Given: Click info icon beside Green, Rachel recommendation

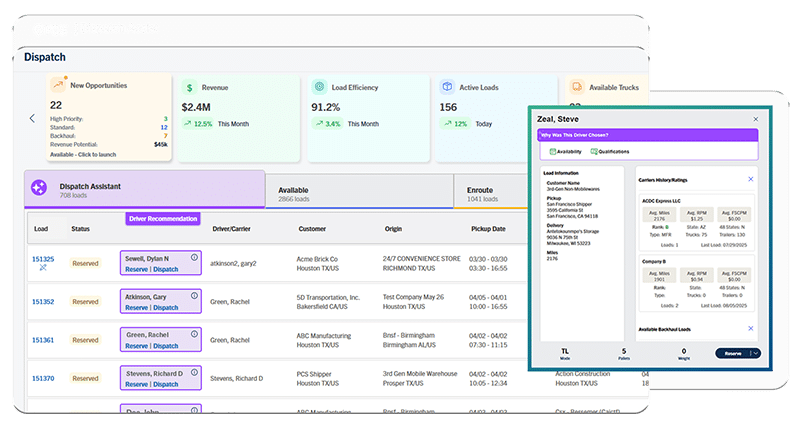Looking at the screenshot, I should click(x=194, y=334).
